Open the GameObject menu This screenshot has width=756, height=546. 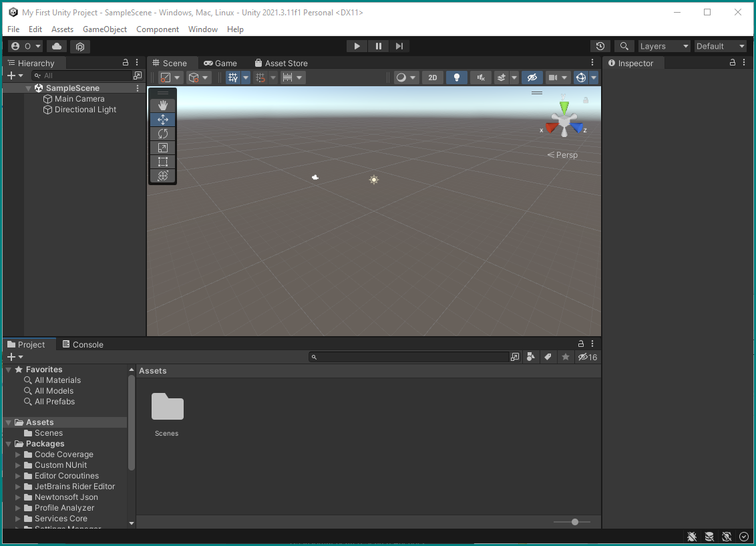tap(105, 29)
